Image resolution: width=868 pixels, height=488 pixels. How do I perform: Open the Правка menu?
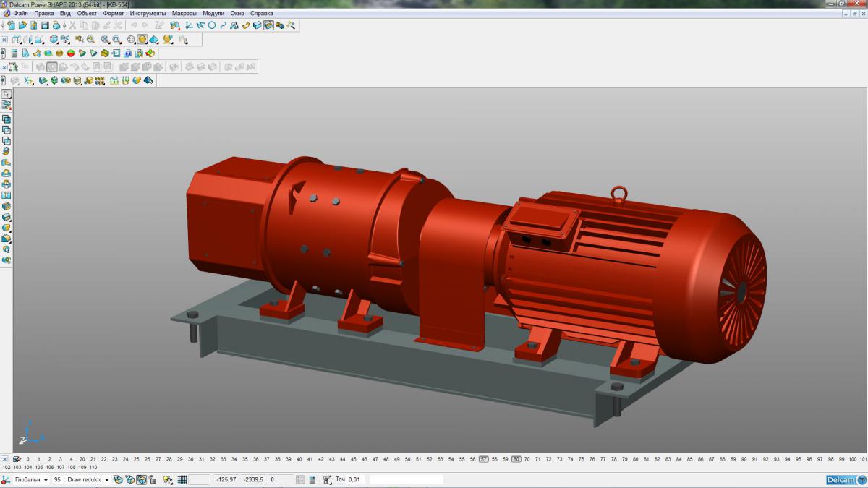click(43, 13)
